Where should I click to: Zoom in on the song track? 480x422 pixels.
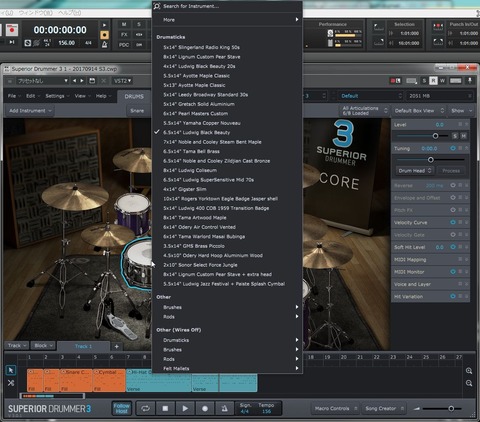pyautogui.click(x=469, y=371)
